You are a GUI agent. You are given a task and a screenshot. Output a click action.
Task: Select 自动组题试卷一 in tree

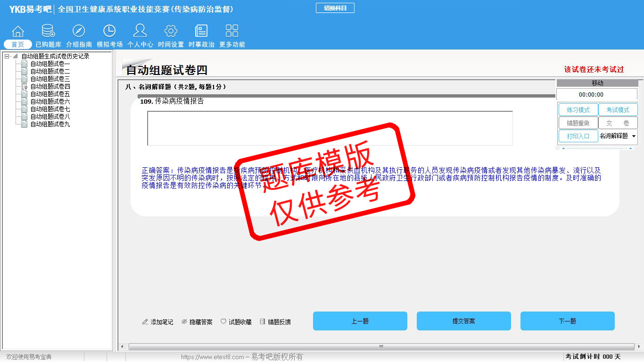[x=50, y=64]
